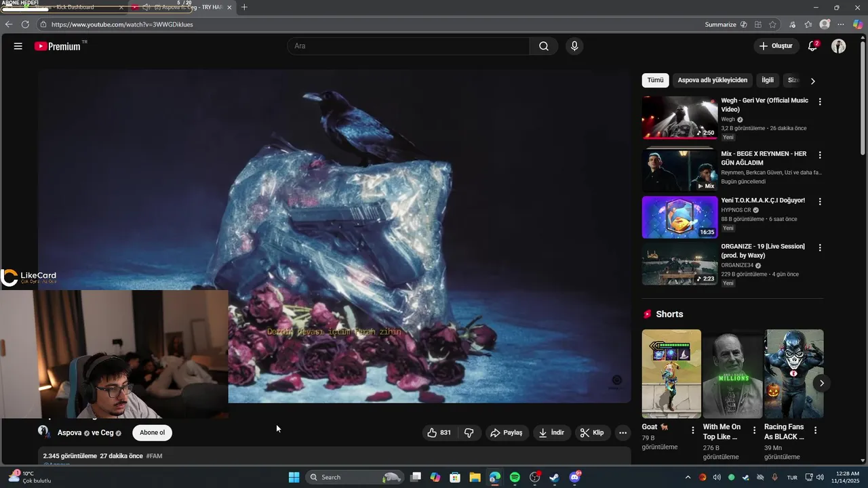Open the notifications bell
The height and width of the screenshot is (488, 868).
[812, 46]
